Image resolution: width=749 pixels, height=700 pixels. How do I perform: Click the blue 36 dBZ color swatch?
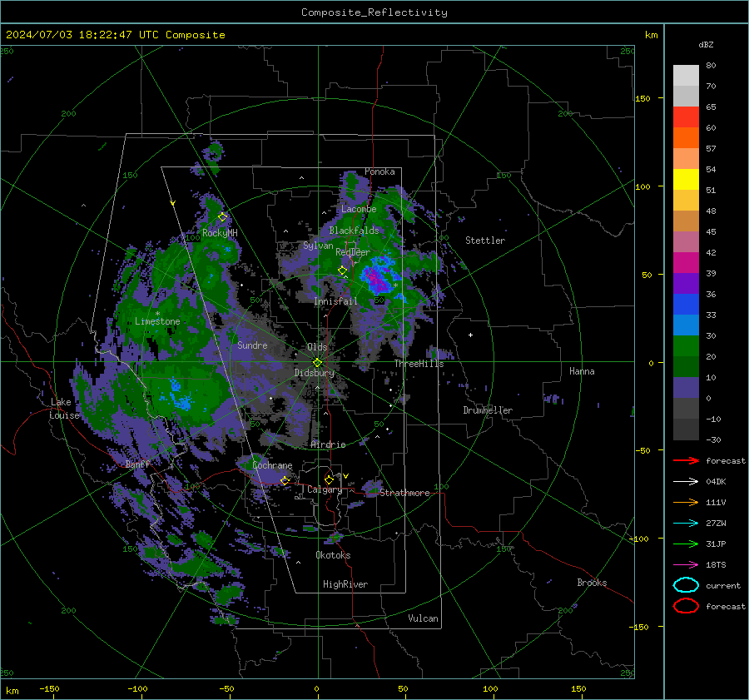(686, 305)
